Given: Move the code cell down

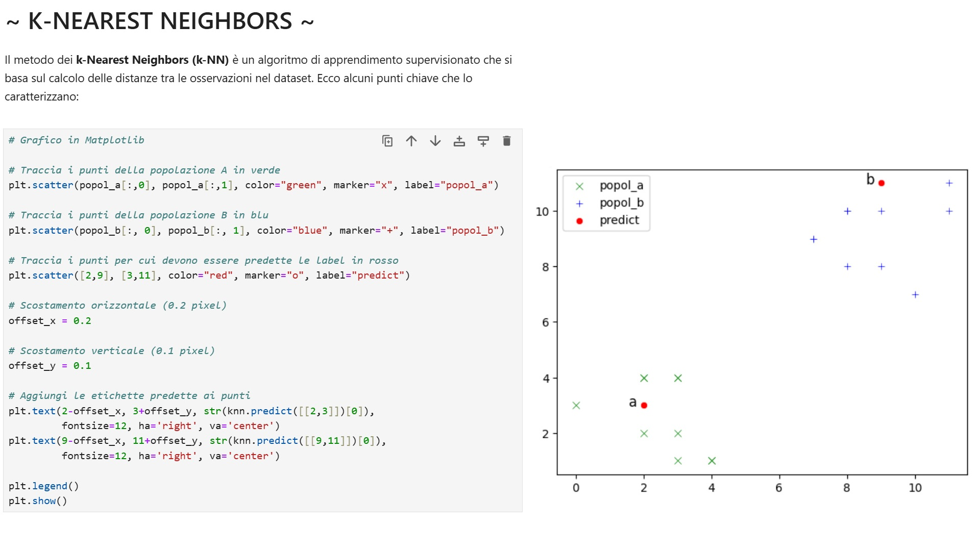Looking at the screenshot, I should coord(435,141).
